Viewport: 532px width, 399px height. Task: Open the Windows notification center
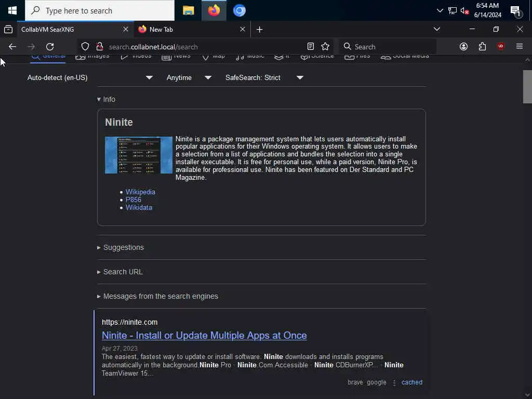(516, 11)
